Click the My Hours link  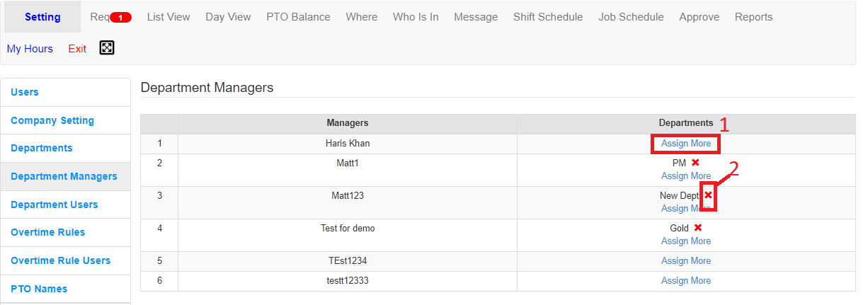[x=30, y=49]
